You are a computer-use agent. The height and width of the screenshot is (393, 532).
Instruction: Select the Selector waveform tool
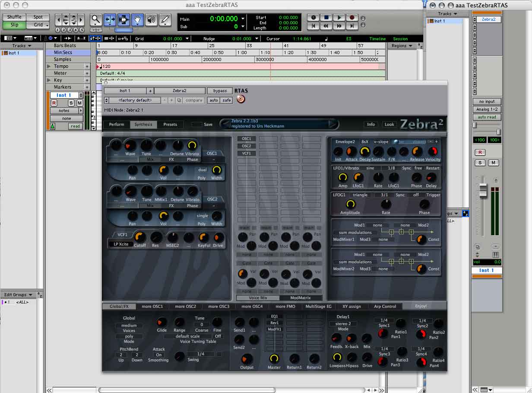click(123, 20)
